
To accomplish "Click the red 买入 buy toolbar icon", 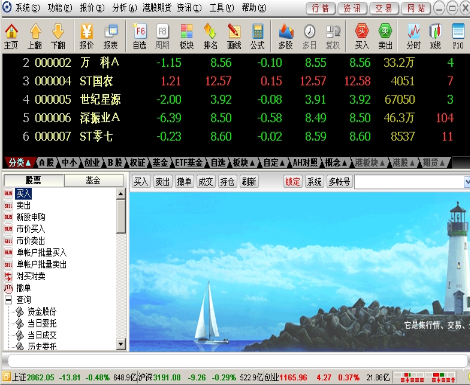I will click(362, 36).
